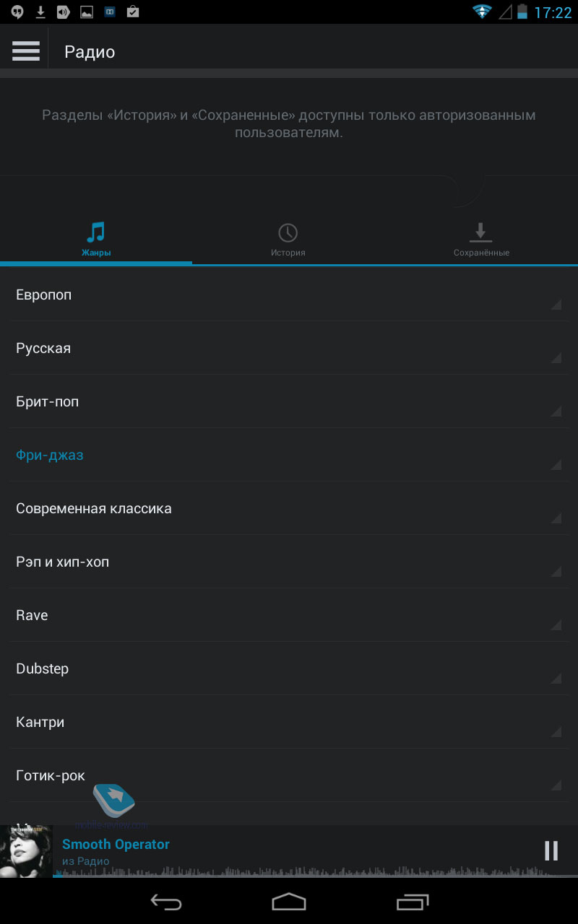The width and height of the screenshot is (578, 924).
Task: Expand the Европоп genre arrow
Action: coord(556,305)
